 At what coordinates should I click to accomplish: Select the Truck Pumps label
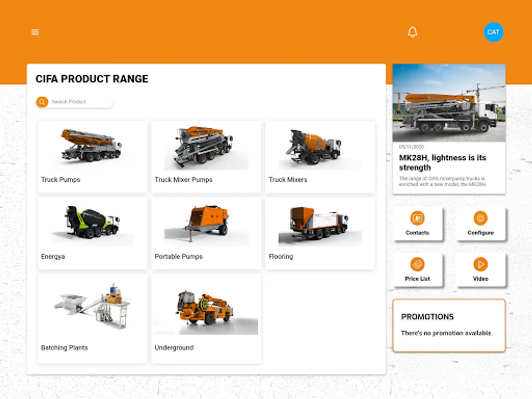point(61,180)
